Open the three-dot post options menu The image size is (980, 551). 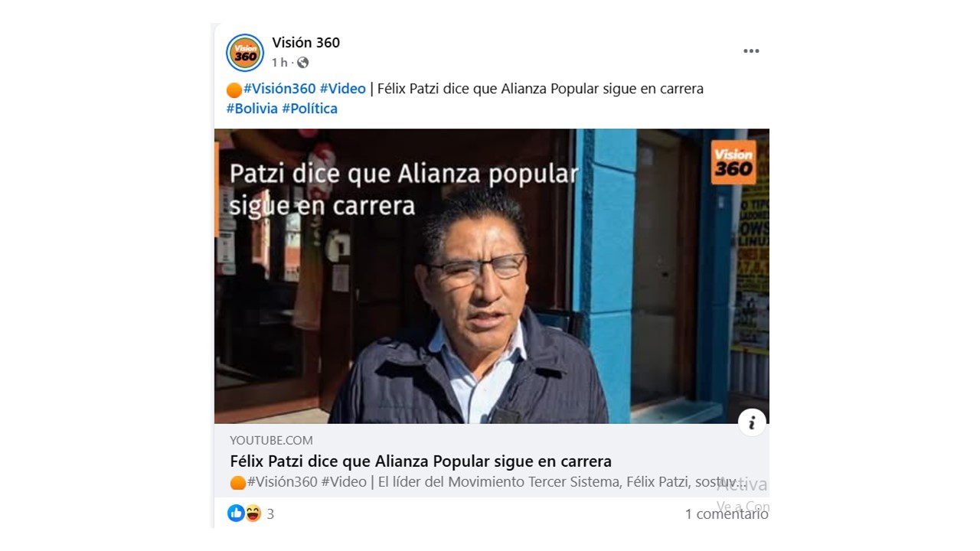click(751, 51)
